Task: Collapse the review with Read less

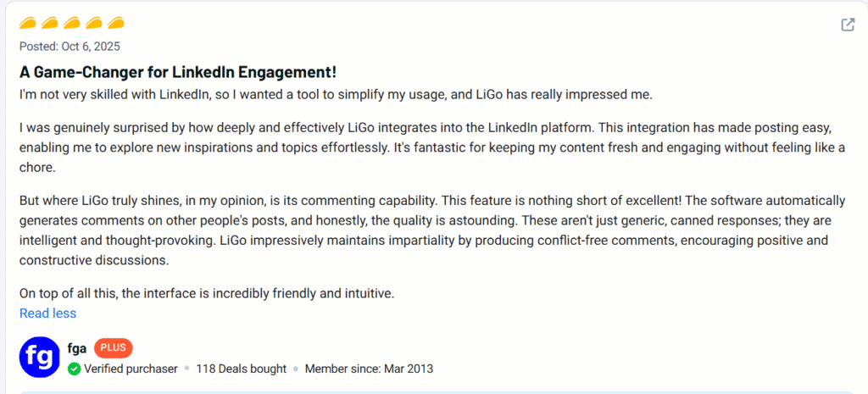Action: [47, 314]
